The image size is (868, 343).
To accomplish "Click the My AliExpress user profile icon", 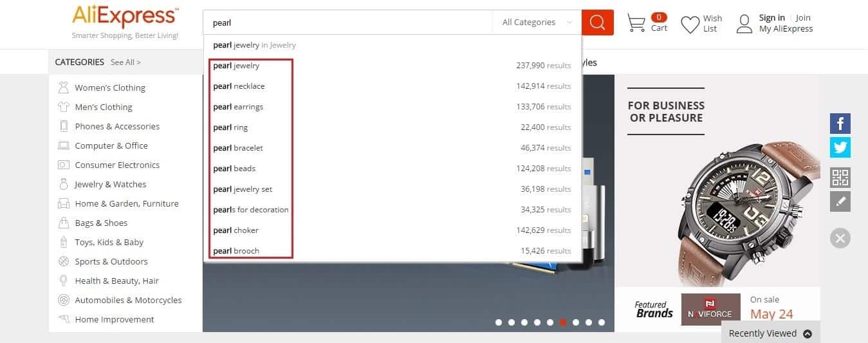I will [744, 24].
